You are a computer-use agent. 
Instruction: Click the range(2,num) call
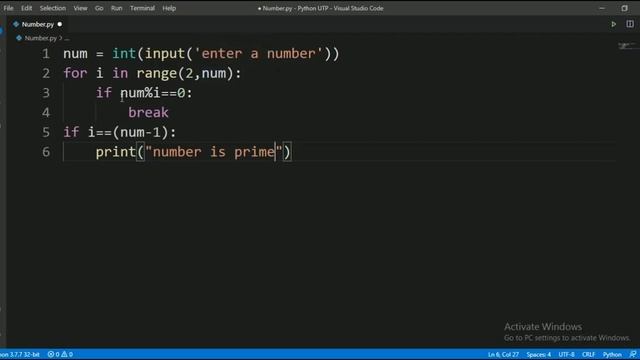point(185,73)
